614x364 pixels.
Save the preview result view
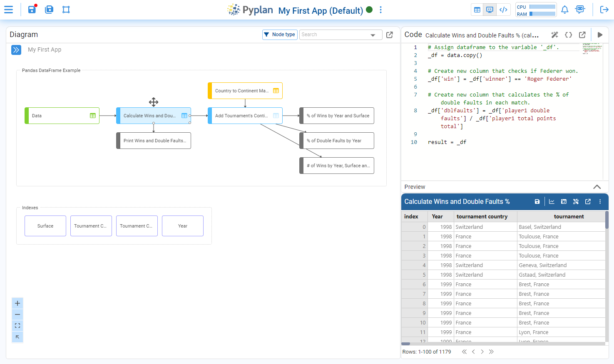(537, 201)
